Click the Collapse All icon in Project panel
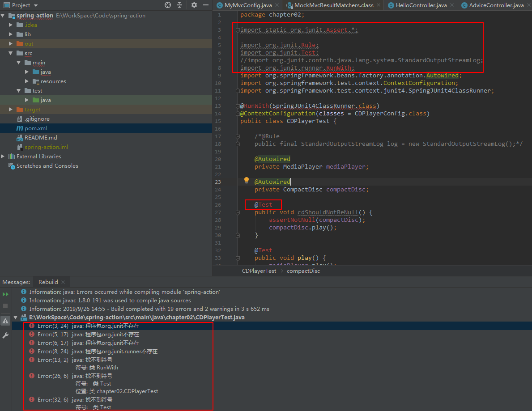The height and width of the screenshot is (411, 532). tap(179, 5)
